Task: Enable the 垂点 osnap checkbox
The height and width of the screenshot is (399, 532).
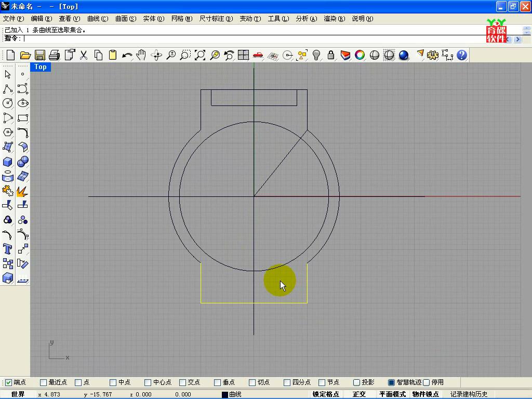Action: pyautogui.click(x=218, y=382)
